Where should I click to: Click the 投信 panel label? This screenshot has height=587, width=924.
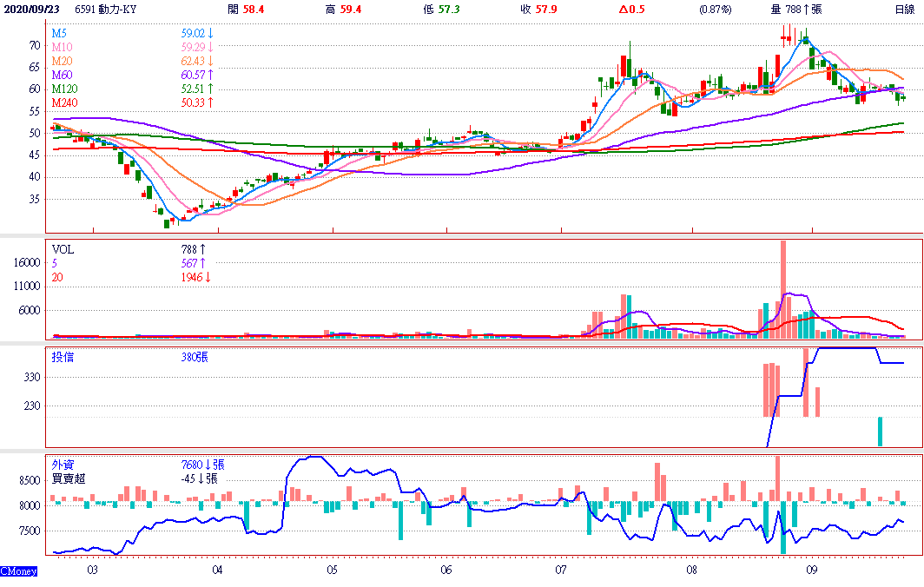[x=63, y=357]
